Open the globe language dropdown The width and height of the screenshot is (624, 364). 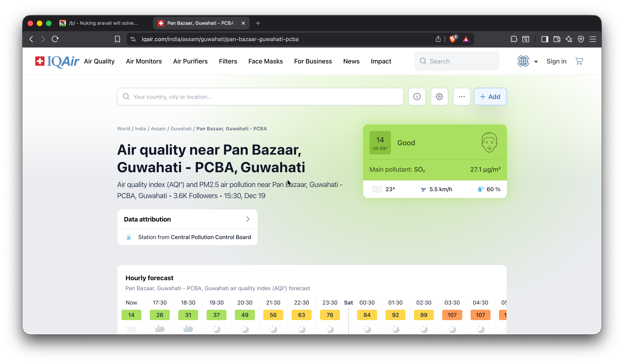(x=528, y=61)
